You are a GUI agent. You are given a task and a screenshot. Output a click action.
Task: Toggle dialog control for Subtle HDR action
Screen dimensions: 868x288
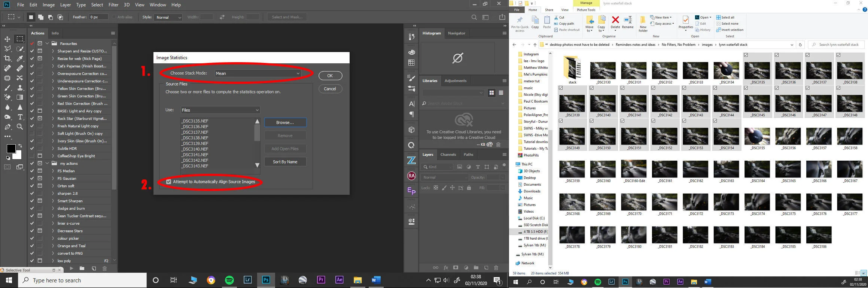pos(40,148)
